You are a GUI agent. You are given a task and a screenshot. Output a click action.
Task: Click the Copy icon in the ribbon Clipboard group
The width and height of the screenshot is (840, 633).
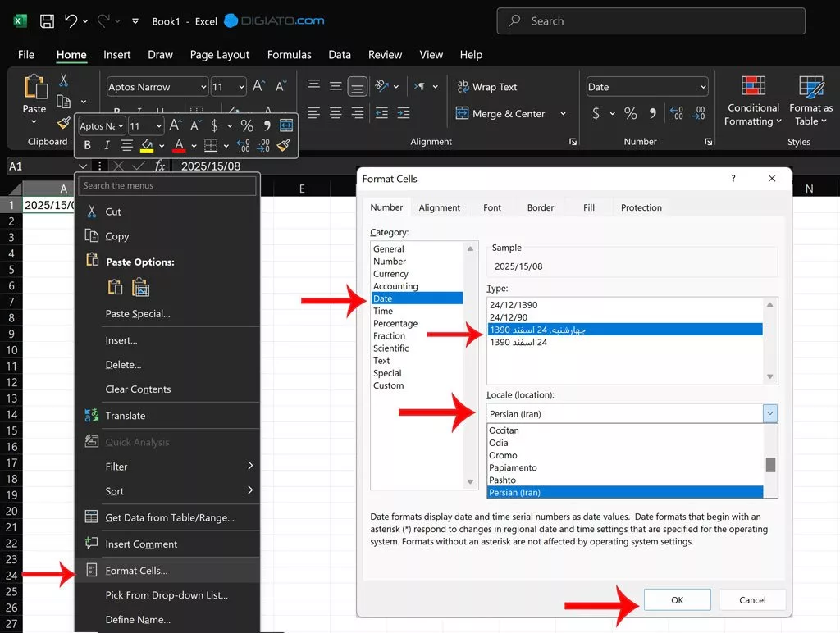[63, 101]
